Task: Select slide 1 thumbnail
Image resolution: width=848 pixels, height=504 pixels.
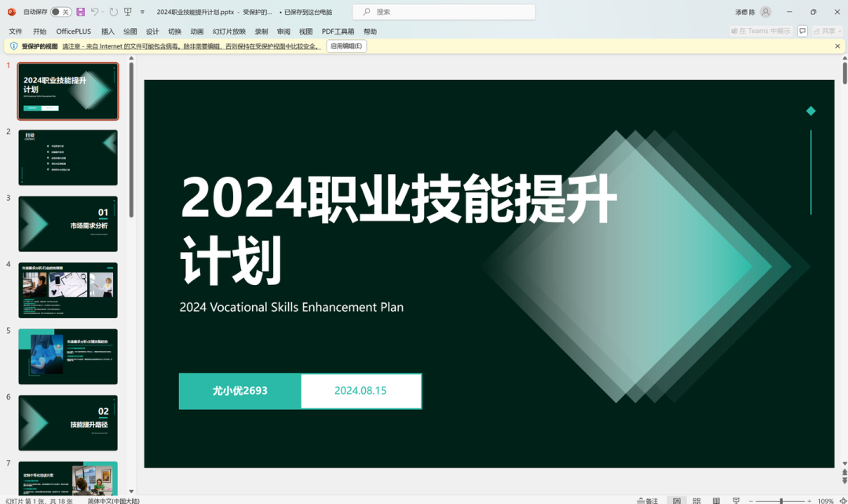Action: pyautogui.click(x=68, y=91)
